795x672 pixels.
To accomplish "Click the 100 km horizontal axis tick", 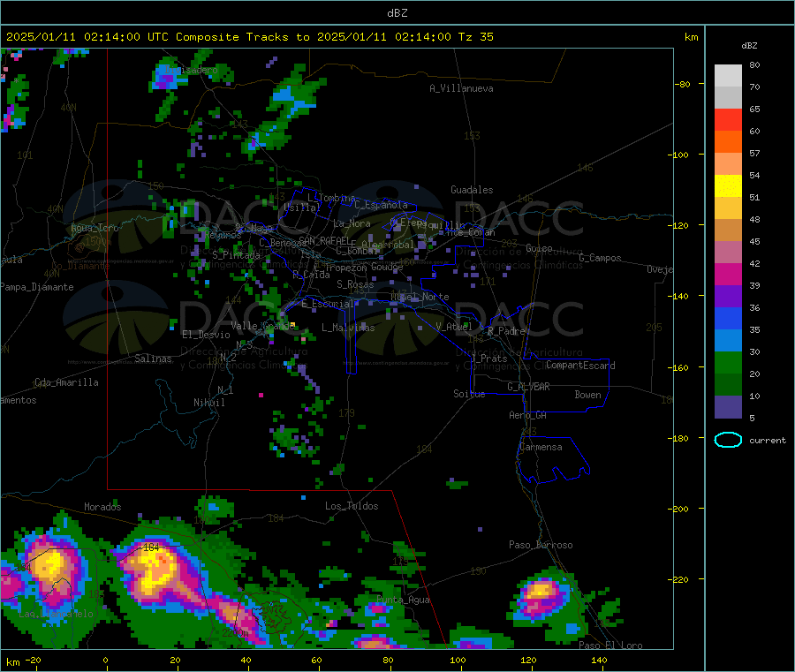I will coord(458,660).
